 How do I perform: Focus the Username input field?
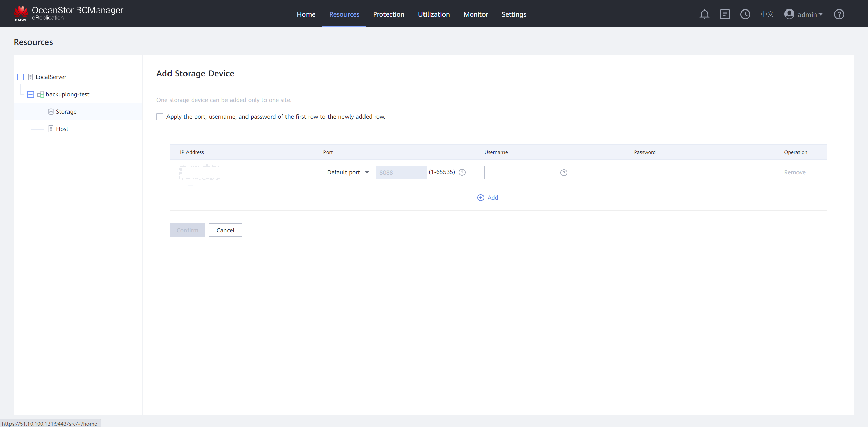click(x=520, y=172)
